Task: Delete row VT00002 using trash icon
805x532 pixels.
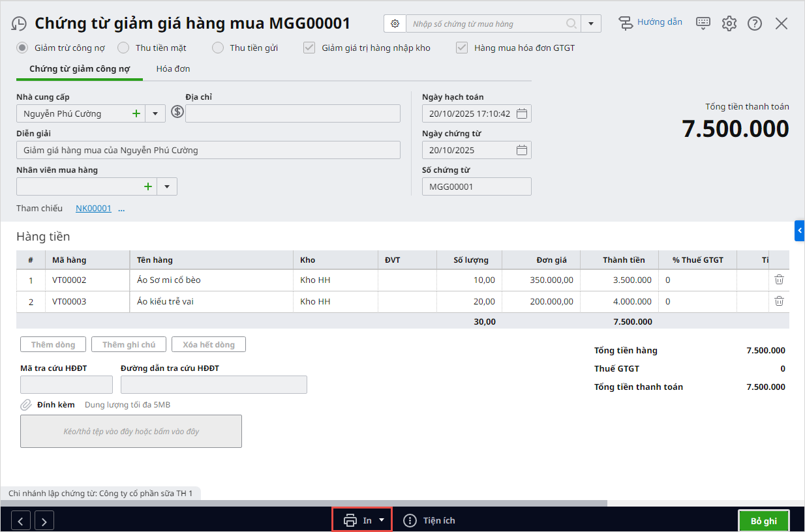Action: tap(779, 280)
